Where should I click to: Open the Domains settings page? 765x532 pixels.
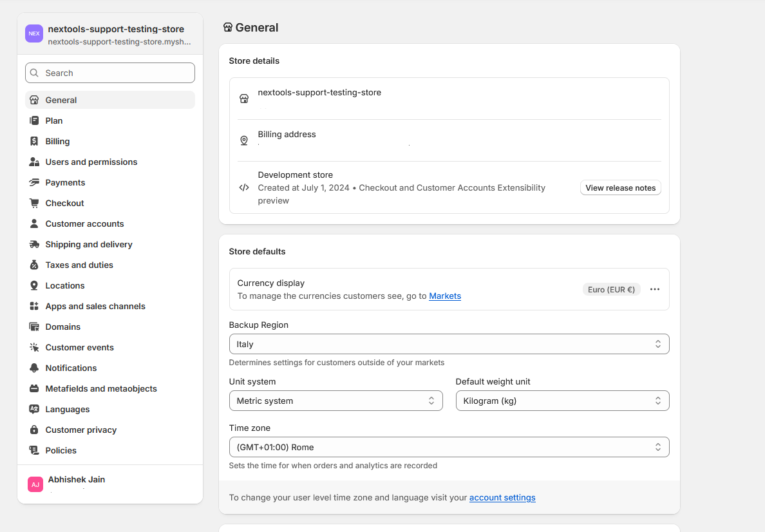(62, 327)
